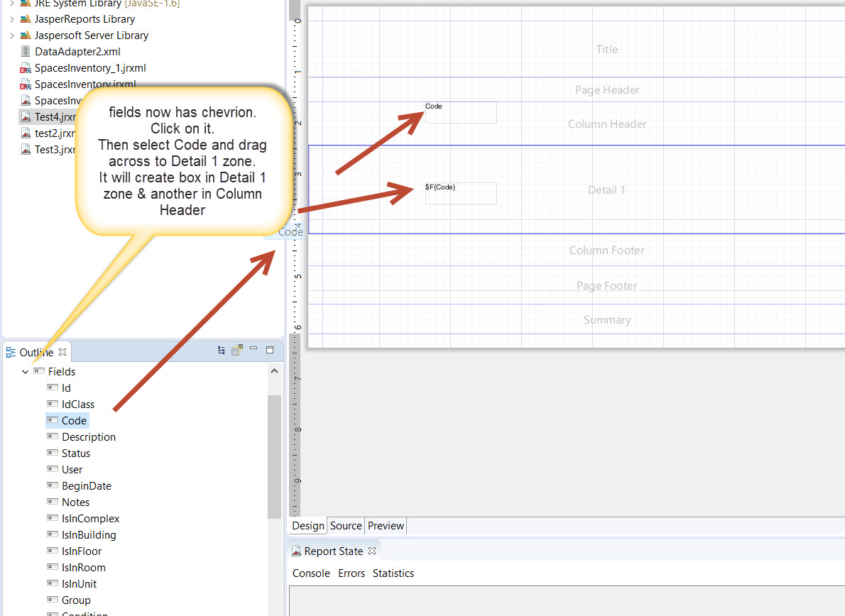Image resolution: width=845 pixels, height=616 pixels.
Task: Open the Errors tab in Report State
Action: pyautogui.click(x=351, y=573)
